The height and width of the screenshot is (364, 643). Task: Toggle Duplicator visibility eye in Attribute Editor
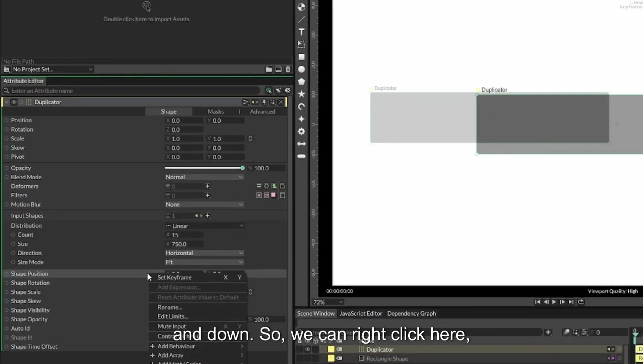14,102
